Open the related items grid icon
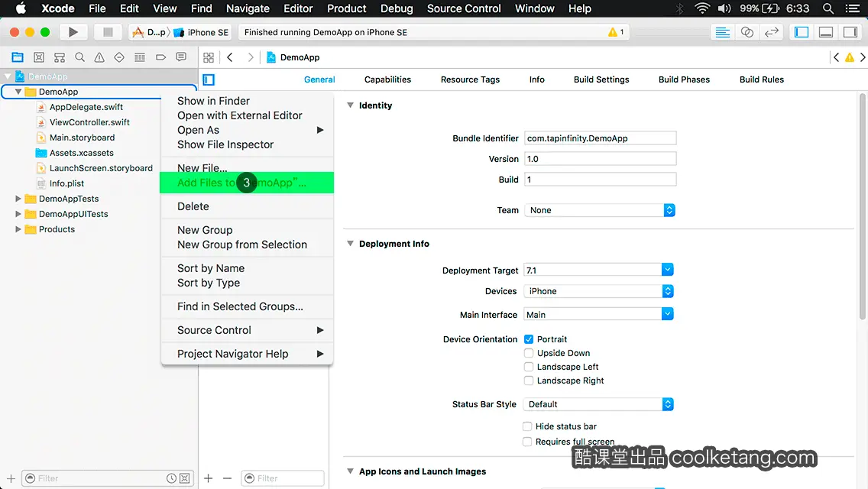 click(209, 57)
